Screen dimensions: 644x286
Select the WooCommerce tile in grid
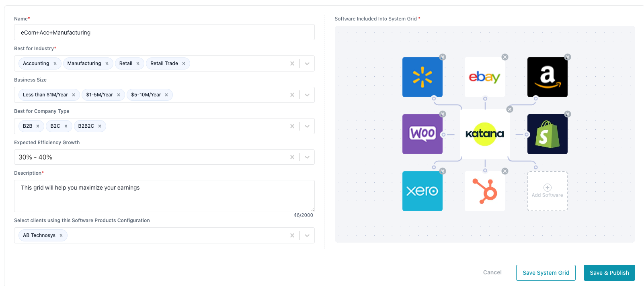click(422, 134)
